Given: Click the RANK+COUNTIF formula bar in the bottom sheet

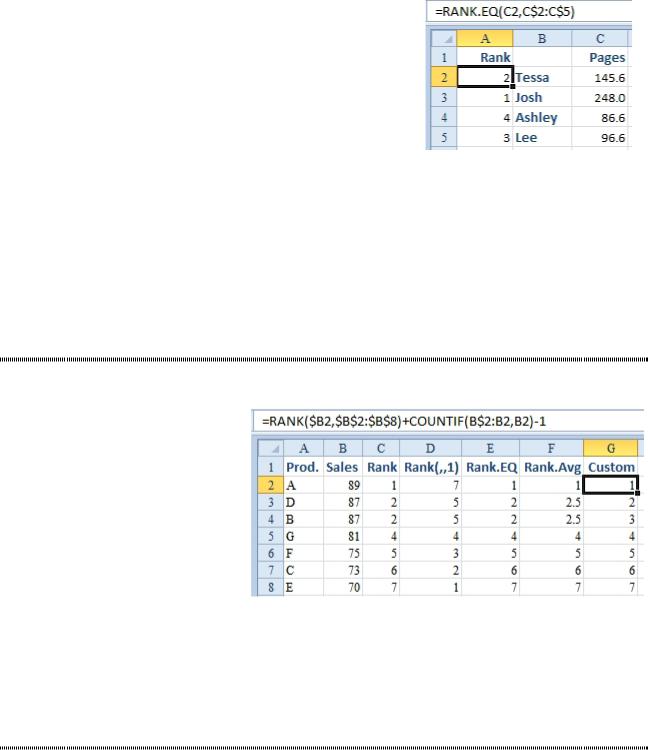Looking at the screenshot, I should 448,421.
